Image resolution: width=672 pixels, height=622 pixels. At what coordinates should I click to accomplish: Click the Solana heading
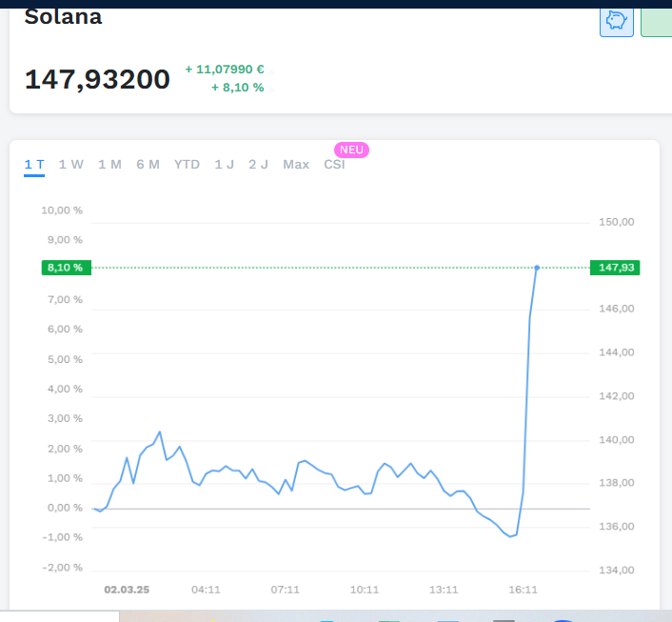tap(63, 16)
